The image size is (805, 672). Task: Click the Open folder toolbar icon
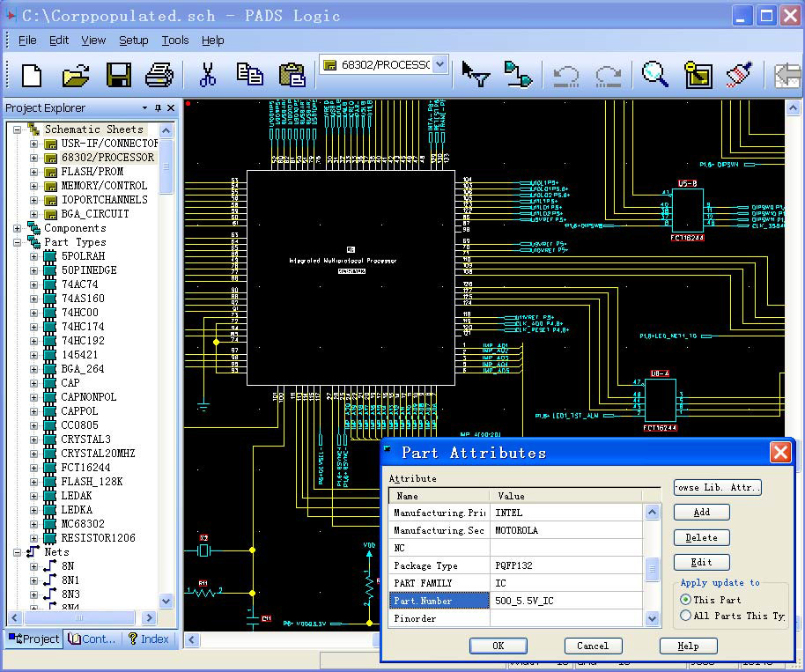pyautogui.click(x=76, y=75)
